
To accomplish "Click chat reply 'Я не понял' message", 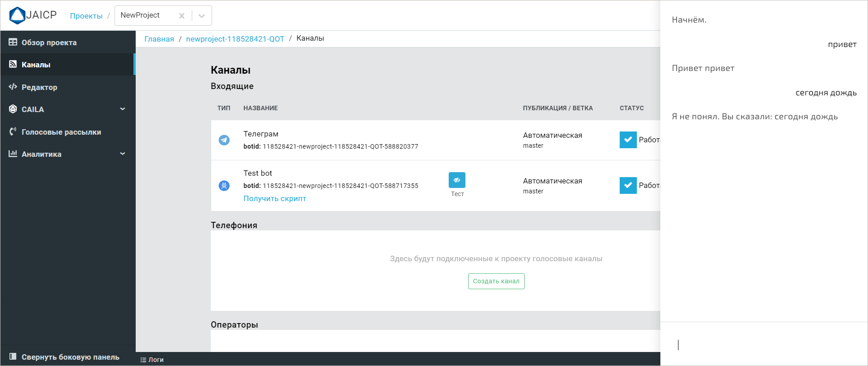I will point(754,117).
